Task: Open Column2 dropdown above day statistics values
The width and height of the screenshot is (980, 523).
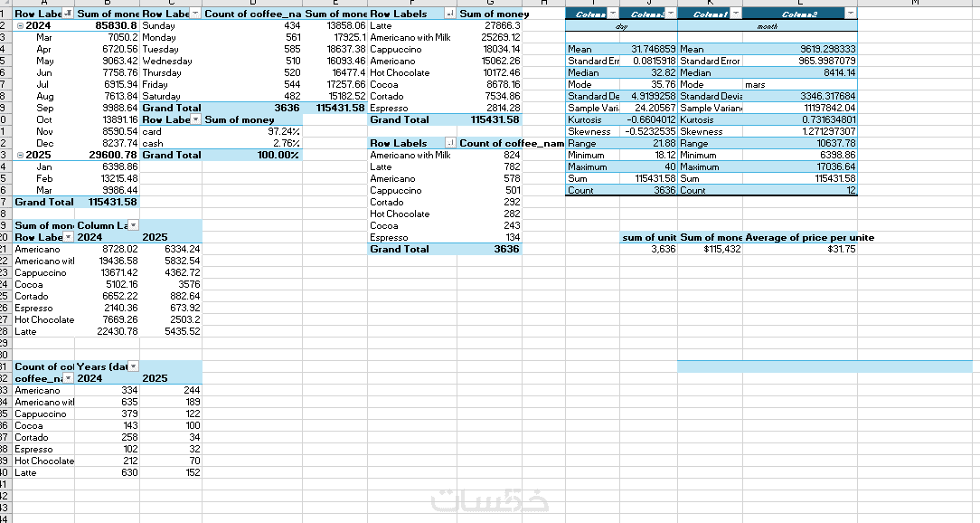Action: coord(671,14)
